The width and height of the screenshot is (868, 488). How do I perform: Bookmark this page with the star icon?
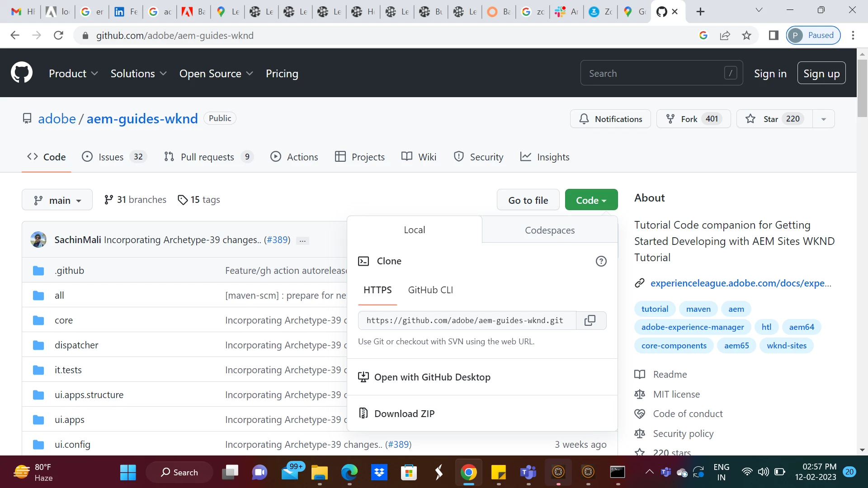tap(746, 35)
